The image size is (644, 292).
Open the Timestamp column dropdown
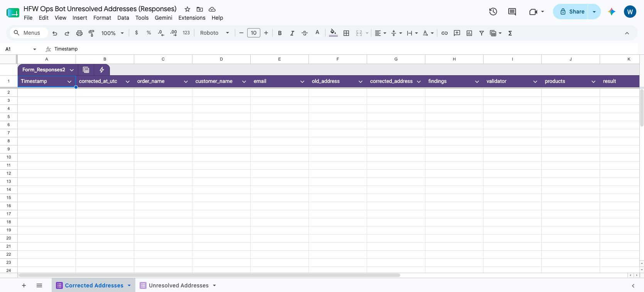click(69, 81)
